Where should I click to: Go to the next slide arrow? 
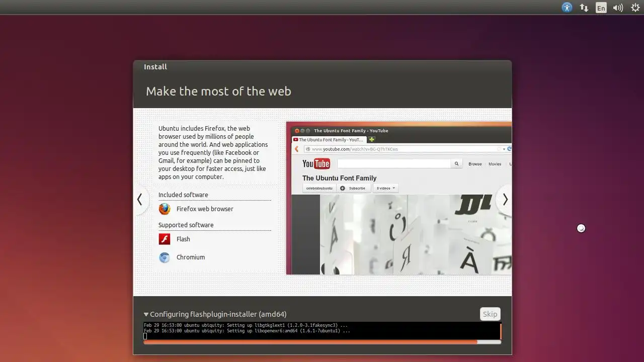[x=505, y=200]
